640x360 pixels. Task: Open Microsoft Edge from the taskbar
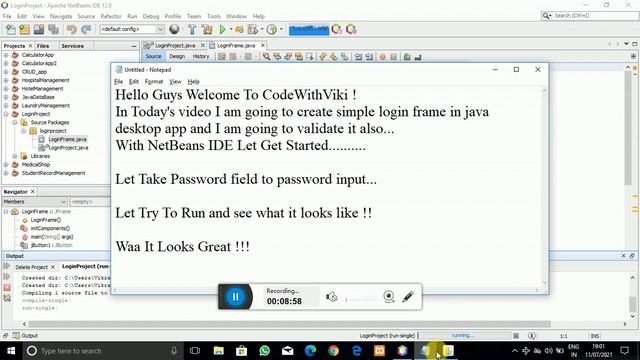coord(311,351)
